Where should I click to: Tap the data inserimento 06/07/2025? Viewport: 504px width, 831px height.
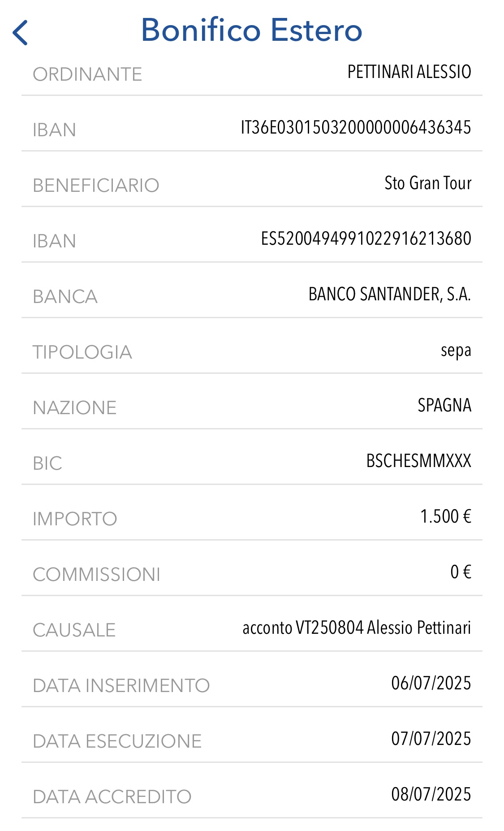431,683
